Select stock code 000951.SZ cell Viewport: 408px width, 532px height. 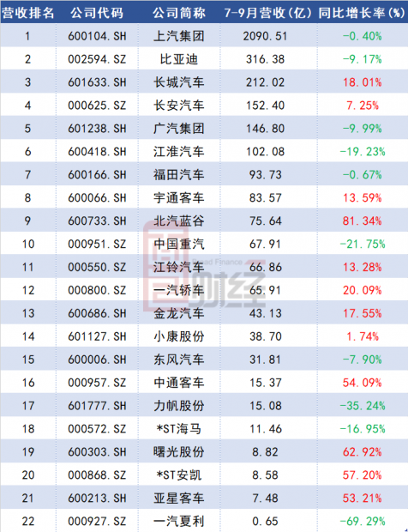97,244
